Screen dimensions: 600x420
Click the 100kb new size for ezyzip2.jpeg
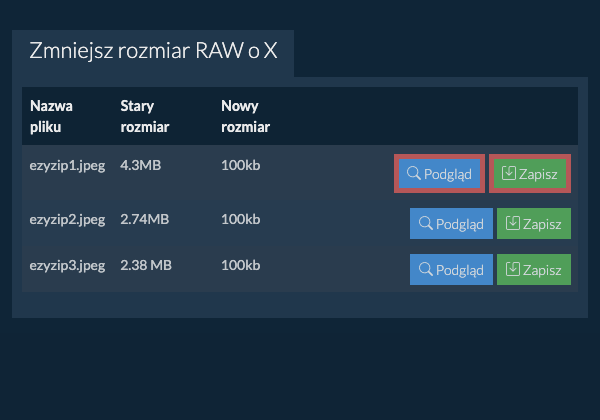240,217
